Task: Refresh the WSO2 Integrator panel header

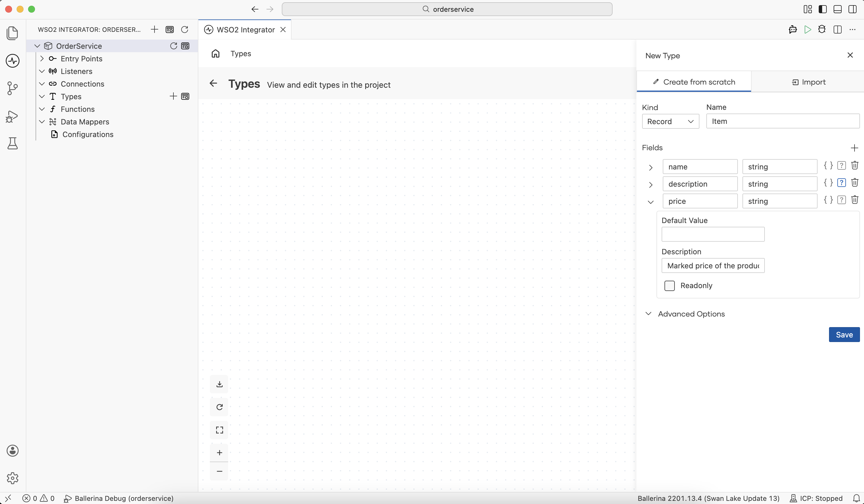Action: (184, 30)
